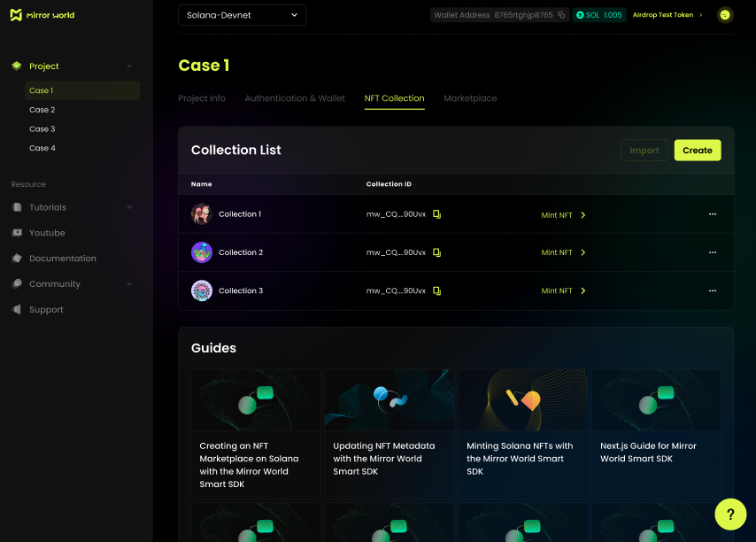Click the Documentation icon
This screenshot has width=756, height=542.
point(17,258)
